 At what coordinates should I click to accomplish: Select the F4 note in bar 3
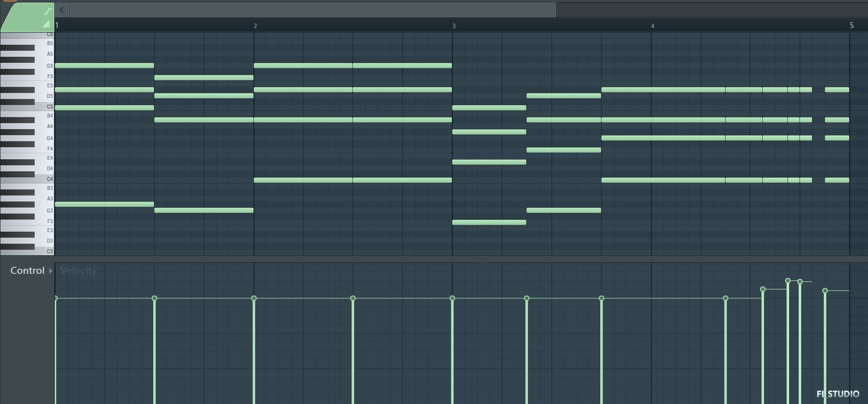click(x=564, y=150)
